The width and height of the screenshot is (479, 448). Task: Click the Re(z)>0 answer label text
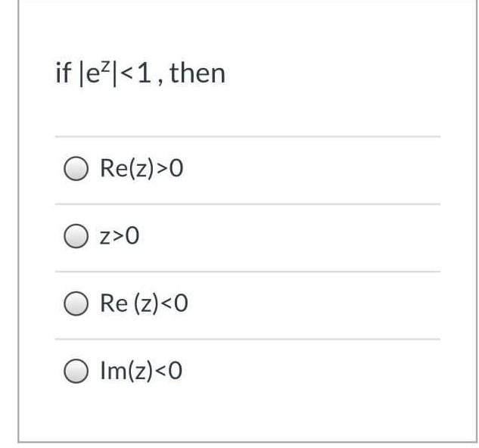coord(142,169)
